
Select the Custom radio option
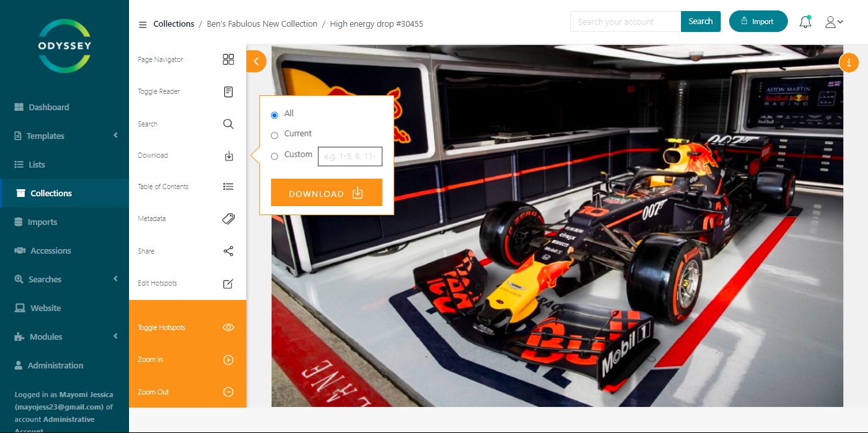[274, 156]
